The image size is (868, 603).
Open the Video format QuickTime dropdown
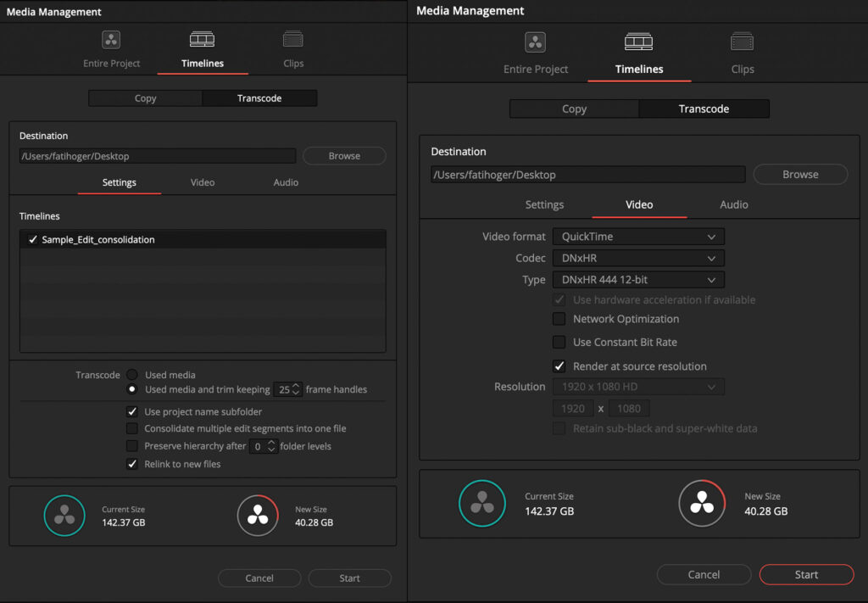638,237
